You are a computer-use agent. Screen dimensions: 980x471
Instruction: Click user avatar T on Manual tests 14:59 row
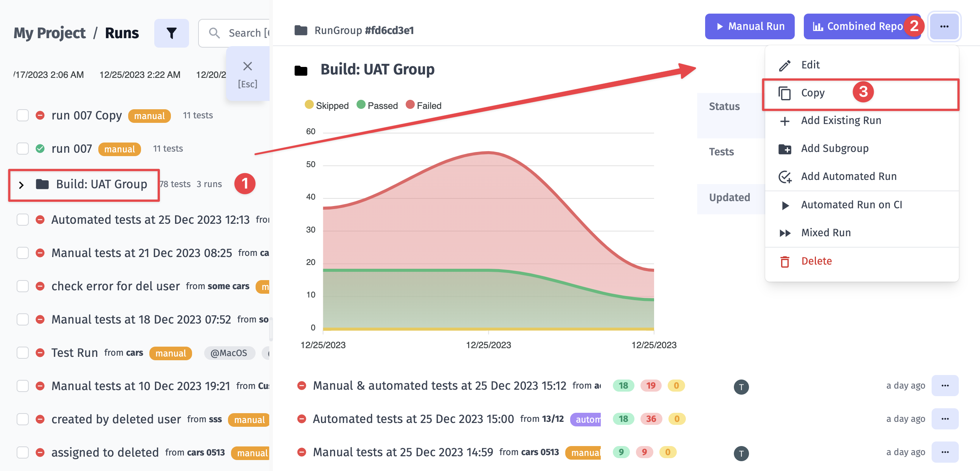click(x=741, y=453)
